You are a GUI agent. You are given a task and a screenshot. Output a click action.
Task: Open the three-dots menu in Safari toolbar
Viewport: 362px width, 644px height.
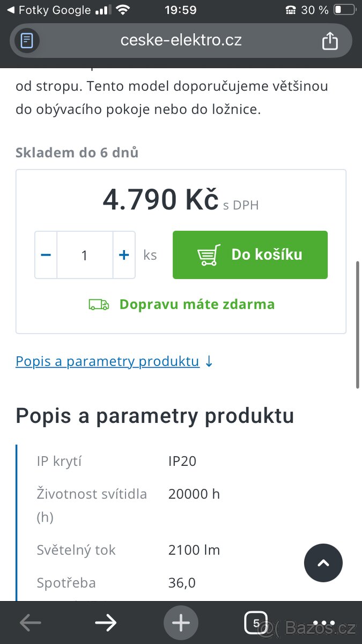pyautogui.click(x=324, y=622)
